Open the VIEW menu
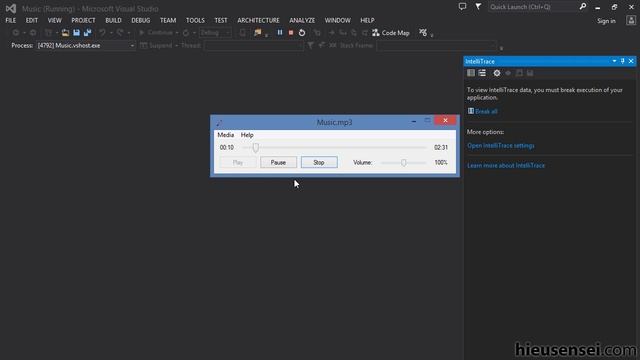 coord(54,20)
